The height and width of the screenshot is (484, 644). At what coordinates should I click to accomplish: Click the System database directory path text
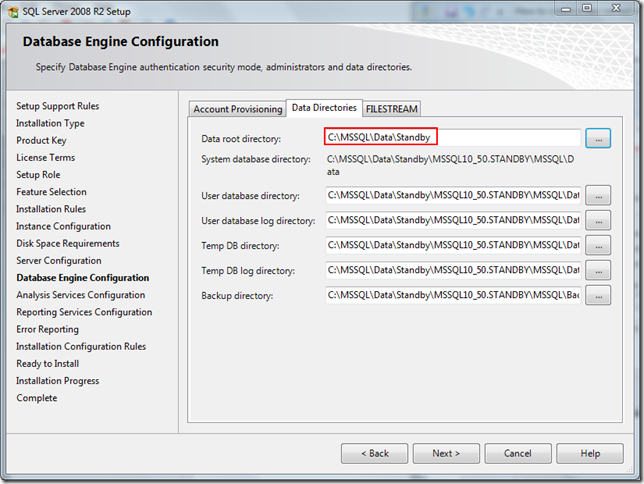pos(450,165)
